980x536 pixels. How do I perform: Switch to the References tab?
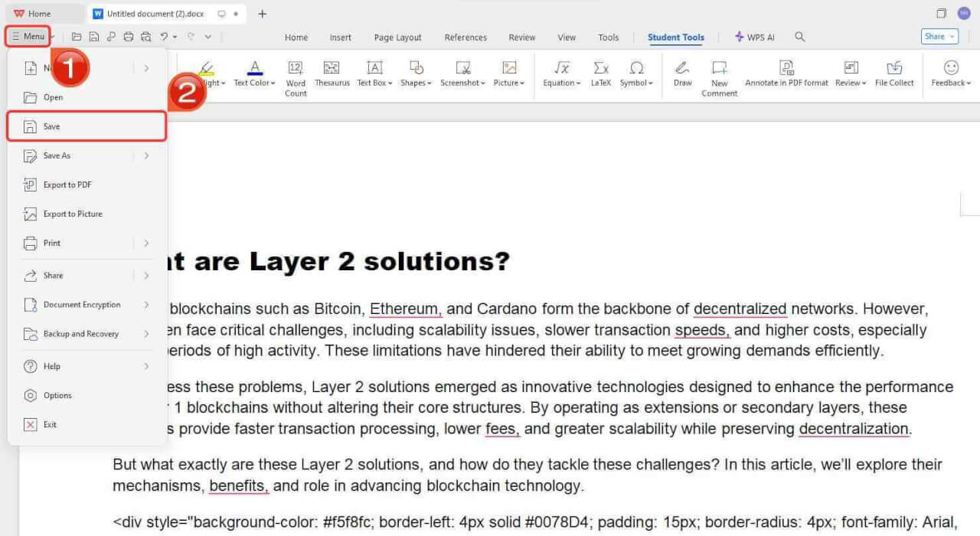tap(465, 36)
